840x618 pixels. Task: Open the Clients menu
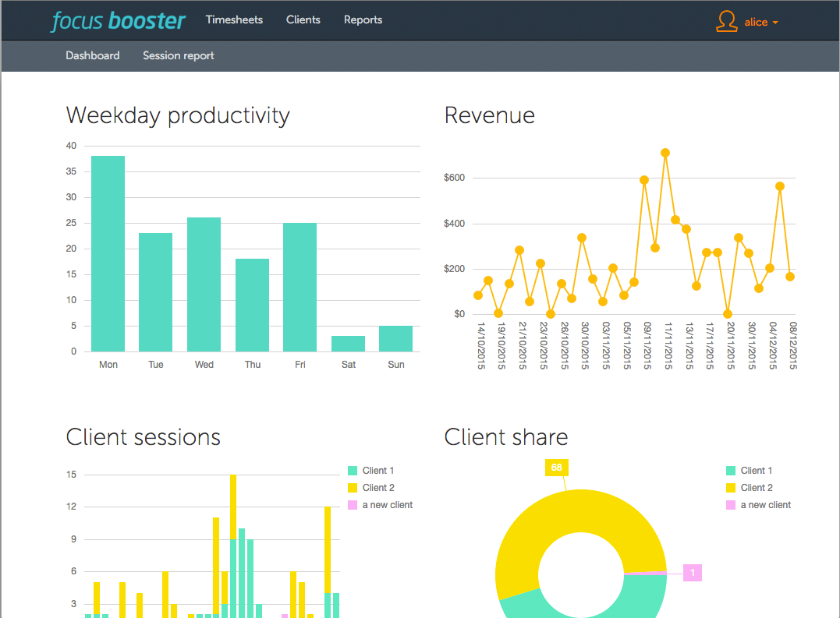tap(303, 19)
